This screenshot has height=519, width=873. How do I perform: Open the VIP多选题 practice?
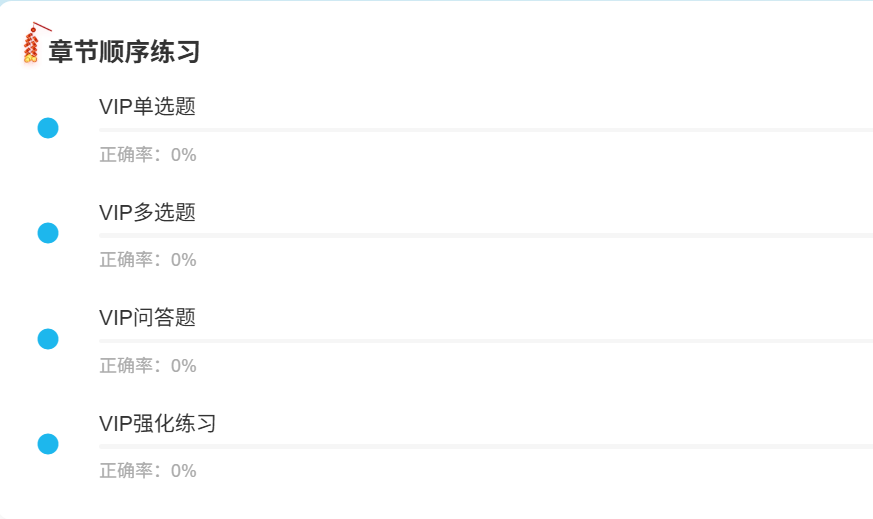pyautogui.click(x=147, y=212)
